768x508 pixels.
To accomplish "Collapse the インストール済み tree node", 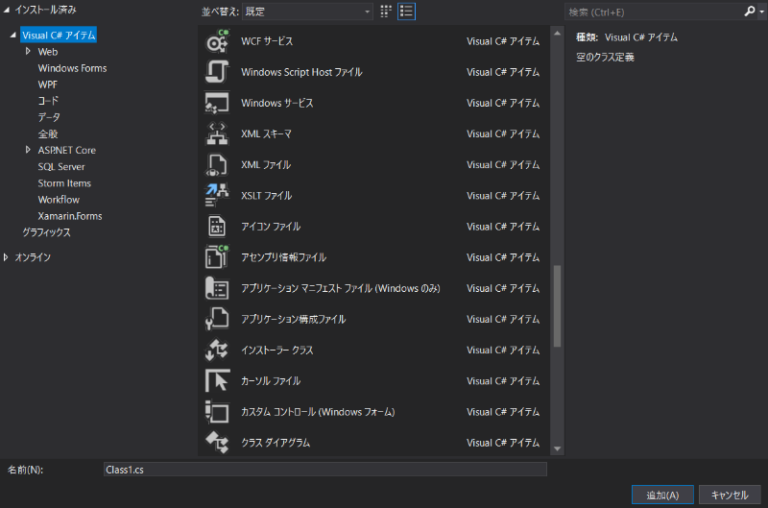I will coord(6,10).
